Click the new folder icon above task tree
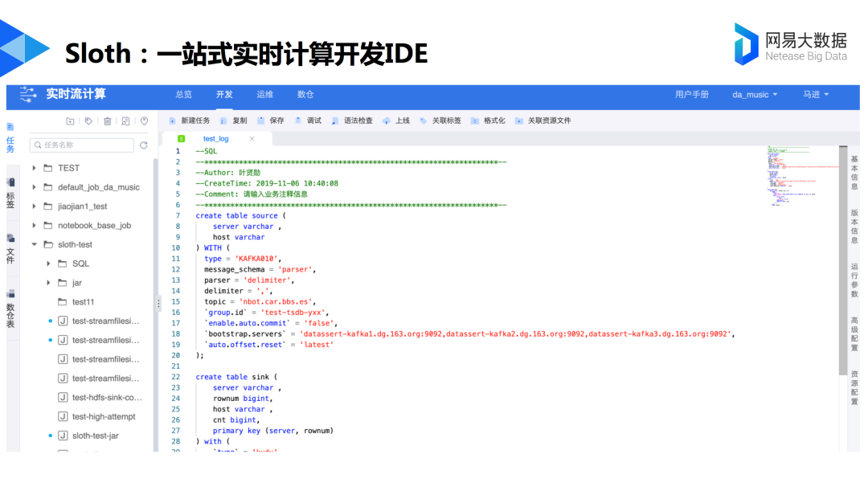Viewport: 868px width, 483px height. click(x=71, y=121)
